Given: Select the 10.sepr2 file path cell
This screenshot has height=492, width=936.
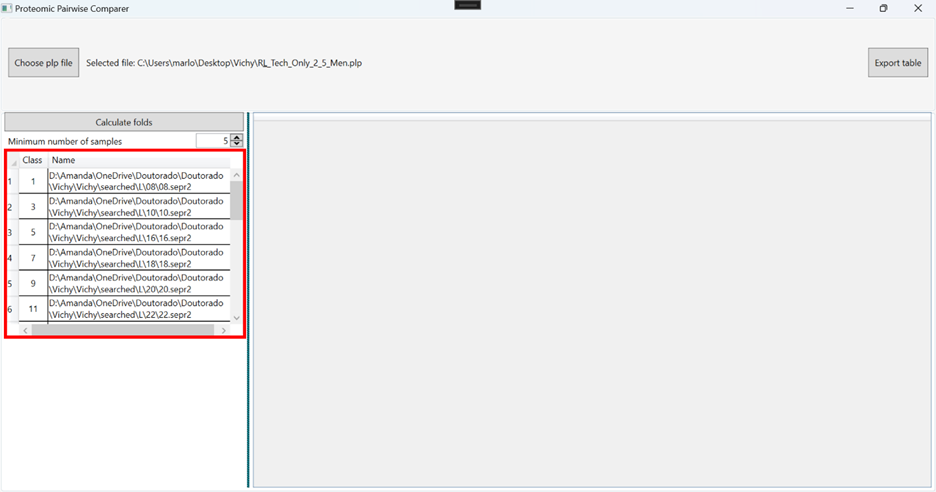Looking at the screenshot, I should pos(138,207).
